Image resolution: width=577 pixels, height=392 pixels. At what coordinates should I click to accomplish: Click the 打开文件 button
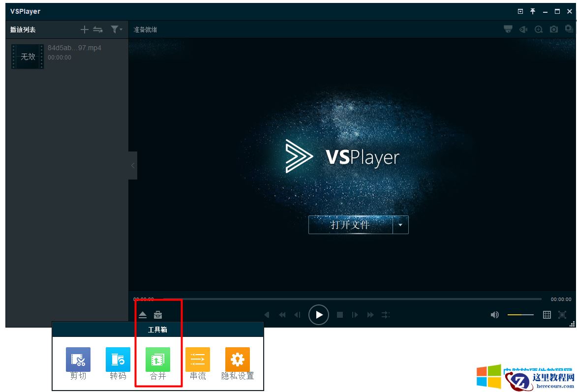(350, 225)
